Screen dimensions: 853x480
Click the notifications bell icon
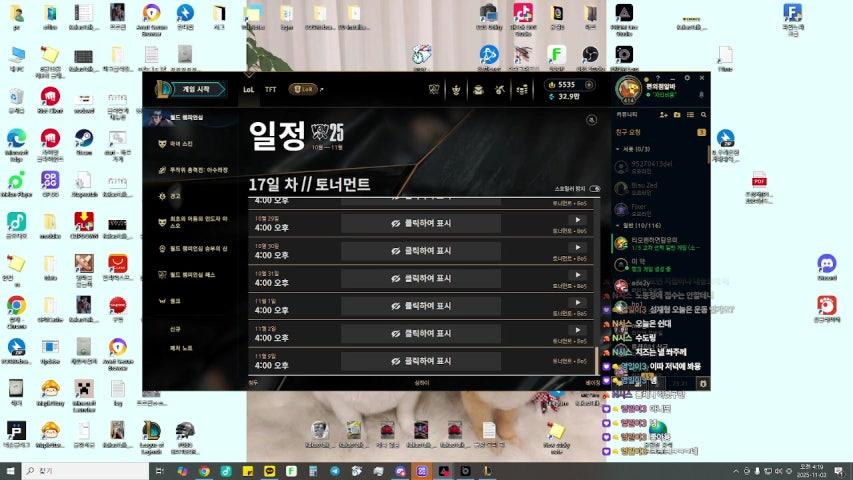(x=701, y=95)
